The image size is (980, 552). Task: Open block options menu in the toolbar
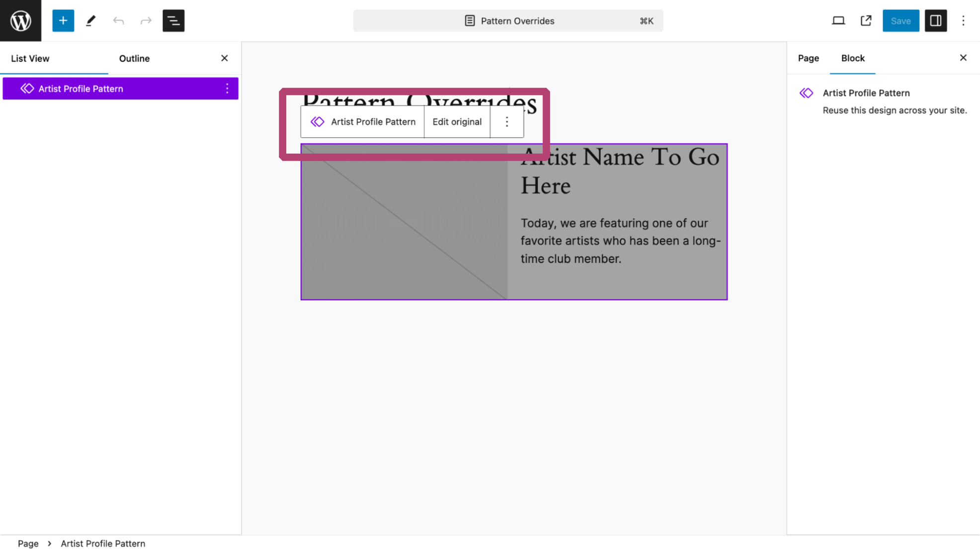[506, 121]
